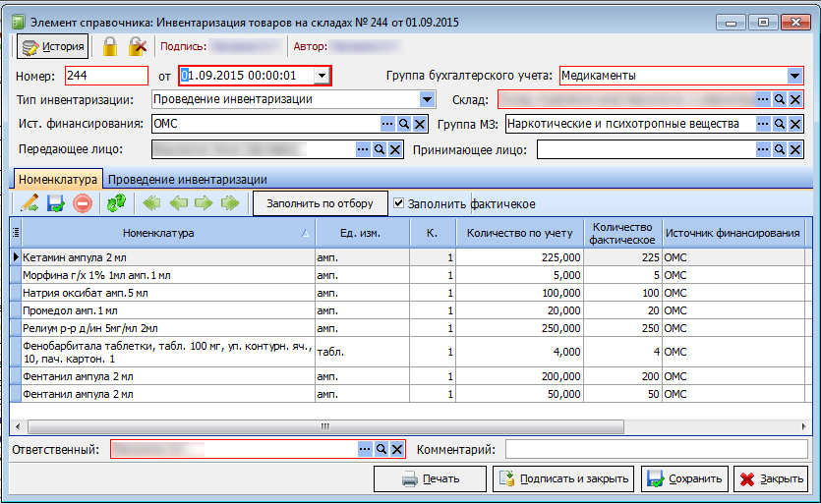Click the 225,000 quantity cell
The image size is (821, 504).
[519, 257]
